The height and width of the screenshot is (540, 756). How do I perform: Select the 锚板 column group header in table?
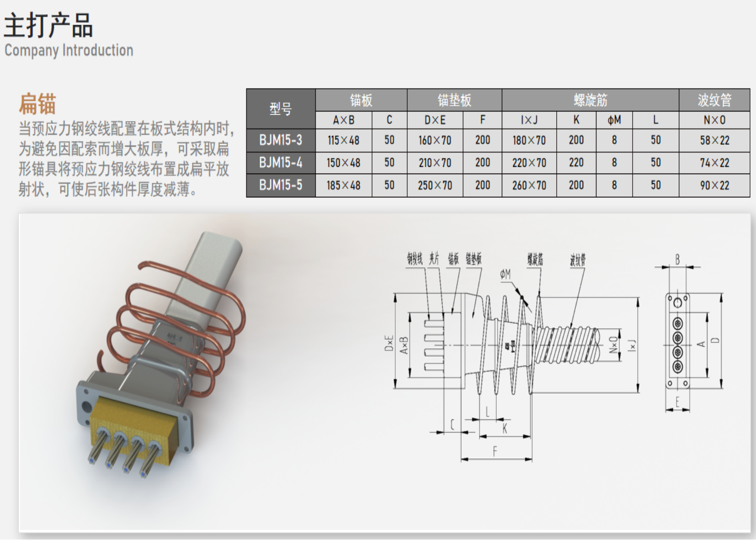tap(361, 100)
